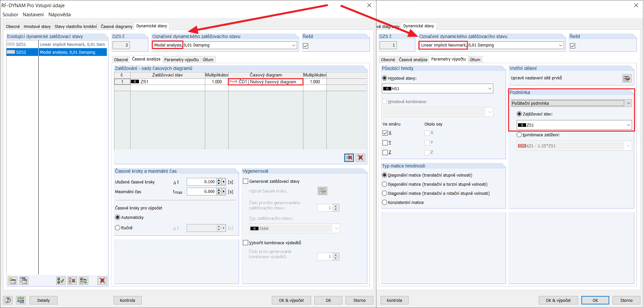The width and height of the screenshot is (644, 308).
Task: Copy the selected dynamic load case
Action: click(x=24, y=281)
